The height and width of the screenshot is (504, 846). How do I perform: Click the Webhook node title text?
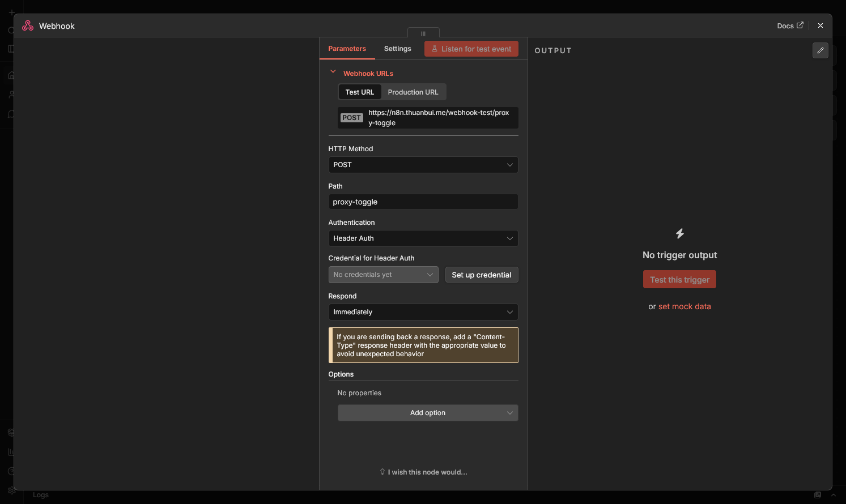click(x=57, y=26)
